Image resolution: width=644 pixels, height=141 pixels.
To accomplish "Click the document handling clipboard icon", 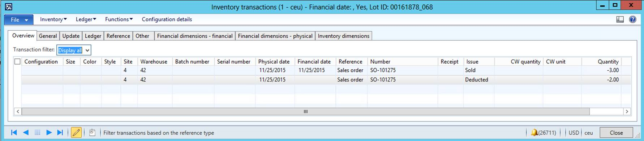I will click(x=92, y=132).
